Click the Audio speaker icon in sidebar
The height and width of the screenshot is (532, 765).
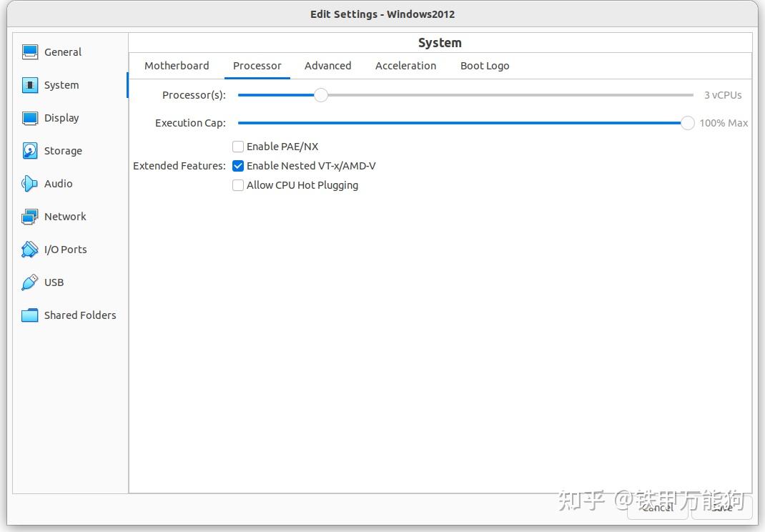30,184
